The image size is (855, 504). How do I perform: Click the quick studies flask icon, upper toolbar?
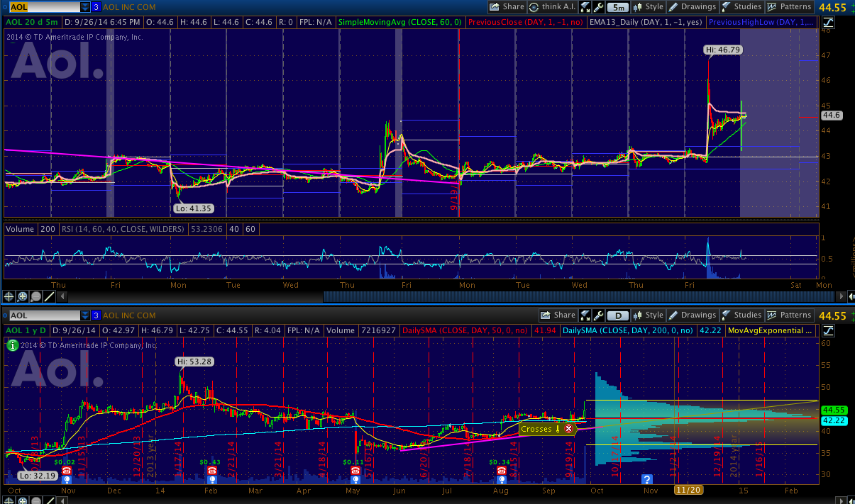tap(585, 7)
